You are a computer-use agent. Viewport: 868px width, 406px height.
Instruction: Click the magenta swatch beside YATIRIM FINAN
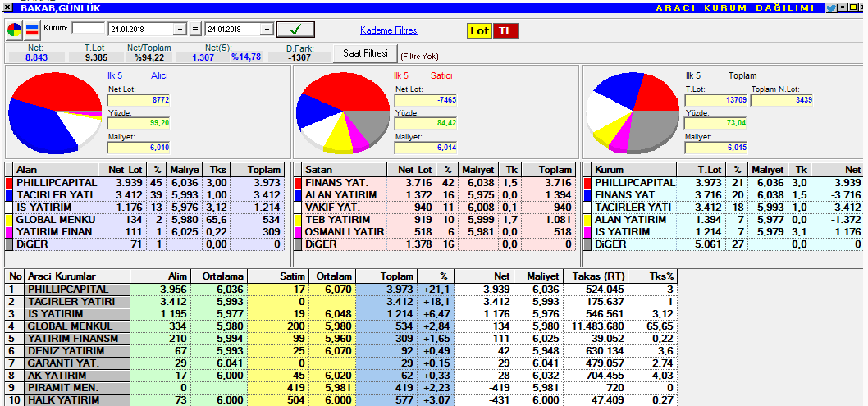pos(9,232)
